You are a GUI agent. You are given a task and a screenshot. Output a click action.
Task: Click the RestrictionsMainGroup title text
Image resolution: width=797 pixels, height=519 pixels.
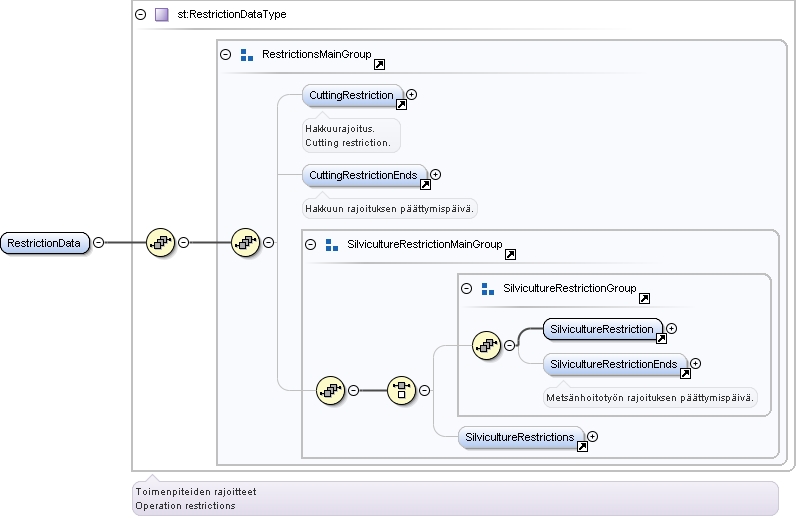(317, 54)
